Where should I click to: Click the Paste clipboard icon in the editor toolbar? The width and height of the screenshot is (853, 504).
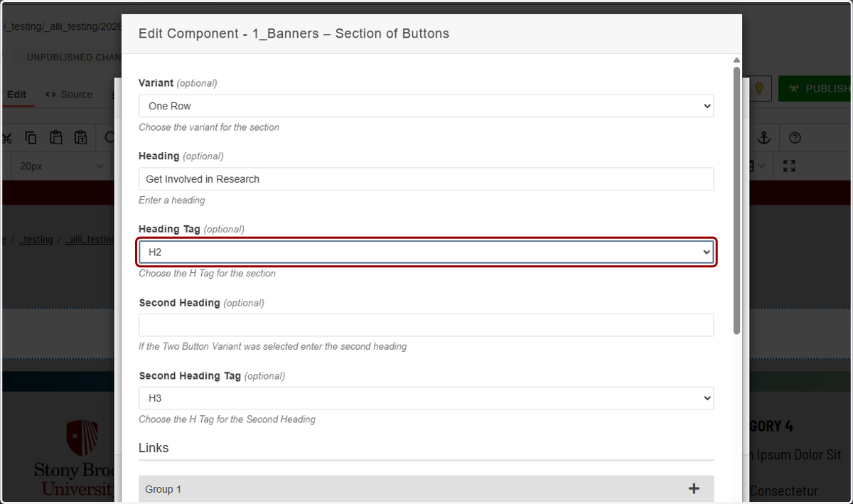point(55,138)
